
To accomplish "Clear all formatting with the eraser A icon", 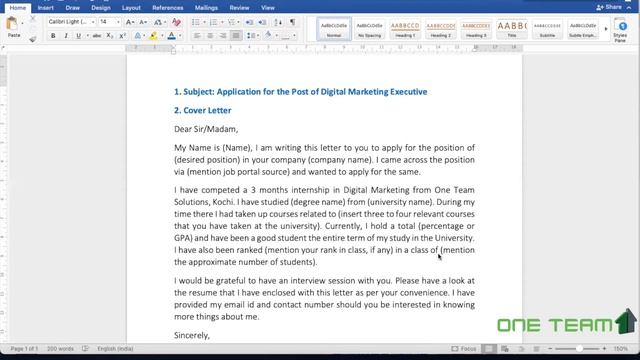I will point(176,22).
